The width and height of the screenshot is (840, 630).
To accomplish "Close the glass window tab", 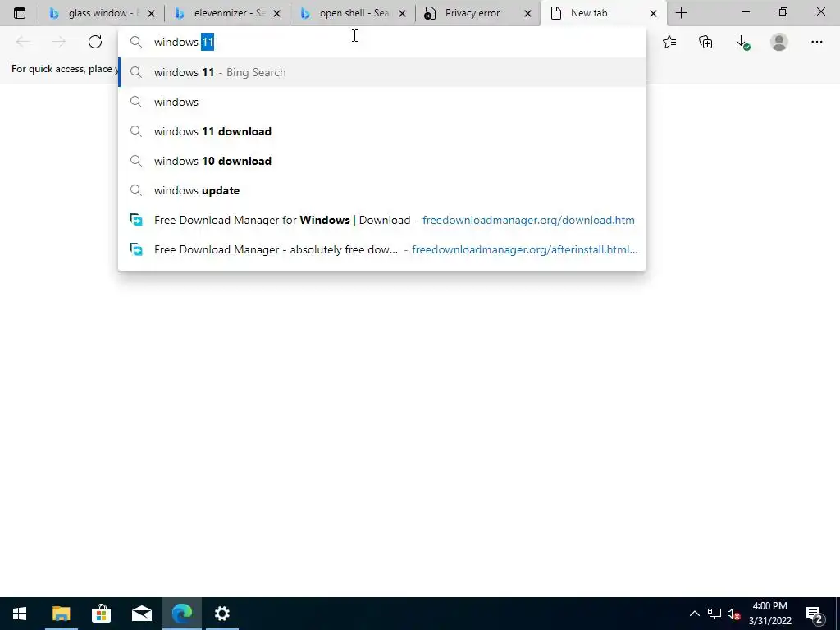I will coord(151,13).
